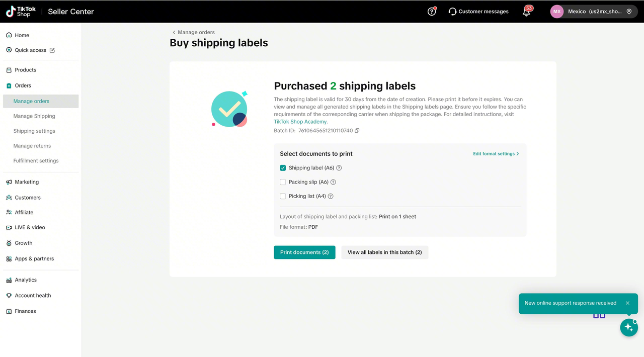Enable the Packing slip (A6) checkbox

[x=283, y=182]
